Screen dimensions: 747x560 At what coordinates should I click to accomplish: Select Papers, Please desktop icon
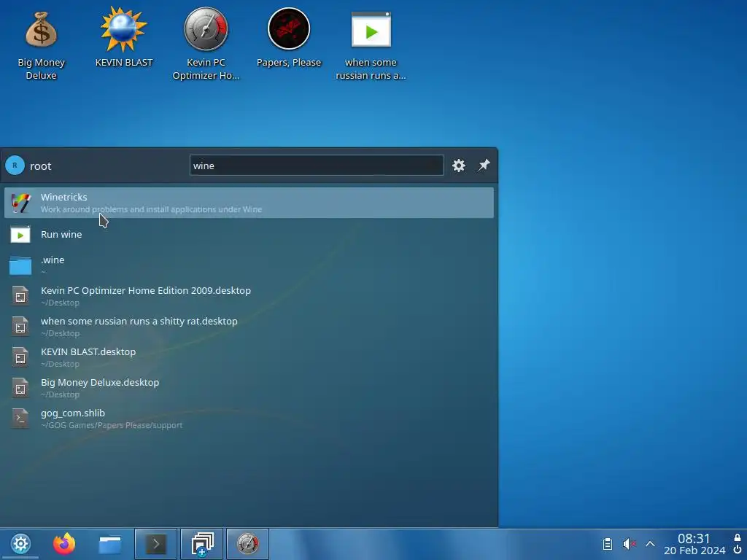click(289, 38)
